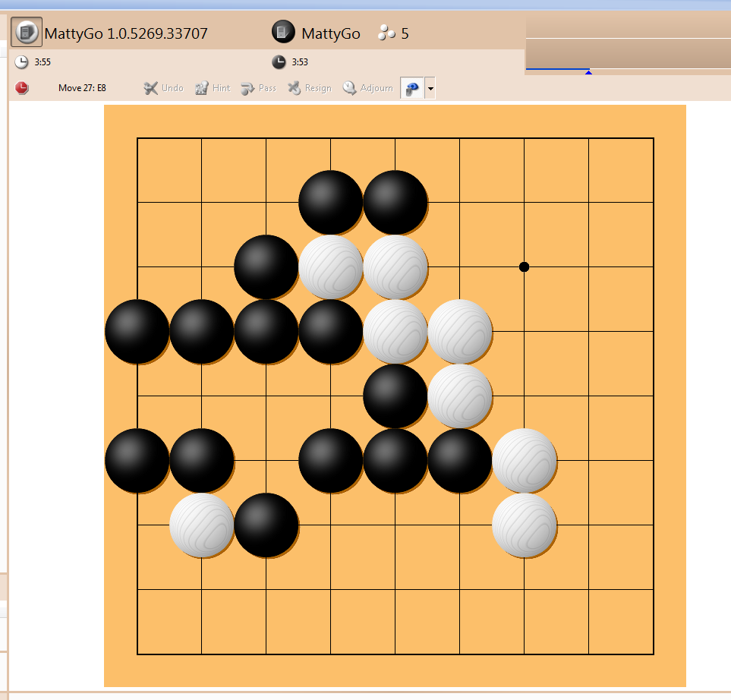The image size is (731, 700).
Task: Click the white player clock icon at 3:55
Action: (21, 61)
